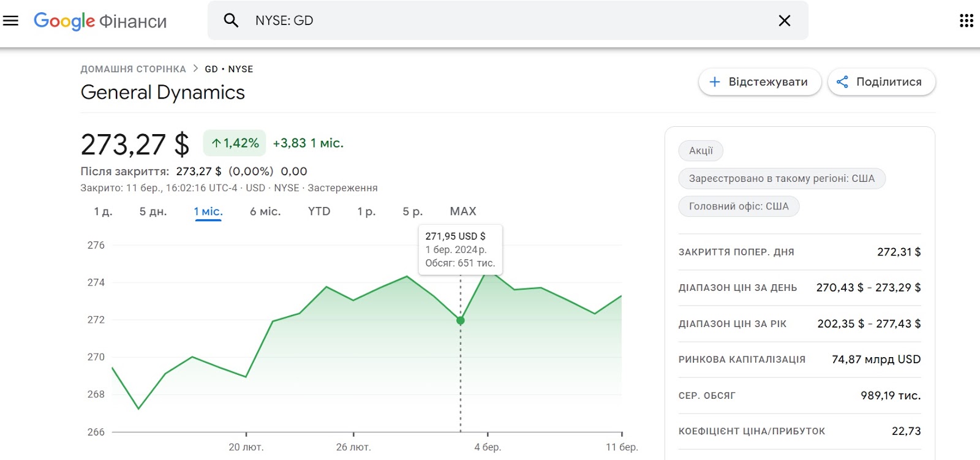The width and height of the screenshot is (980, 460).
Task: Click the search magnifier icon
Action: point(231,21)
